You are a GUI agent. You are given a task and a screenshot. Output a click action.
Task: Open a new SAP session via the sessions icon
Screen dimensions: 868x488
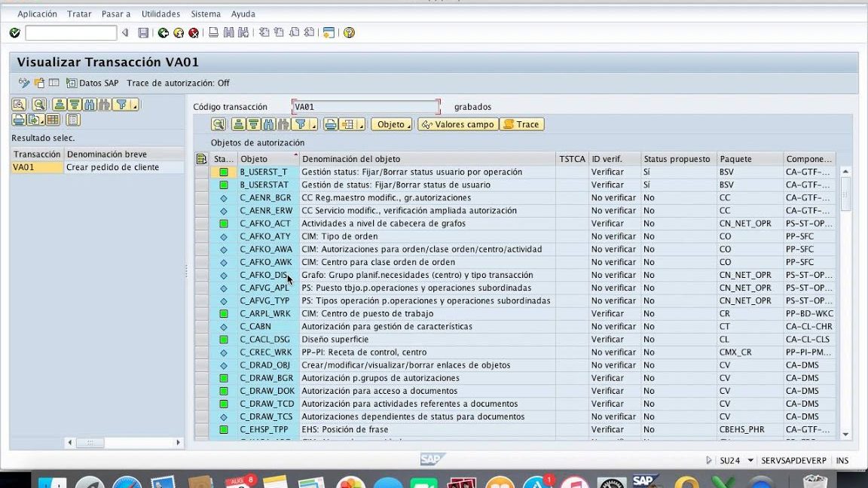pyautogui.click(x=329, y=33)
